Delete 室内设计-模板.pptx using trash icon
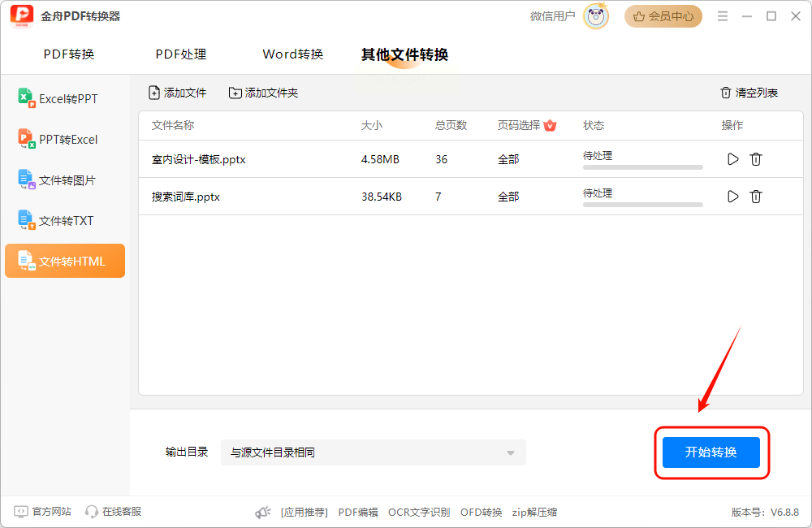 (756, 159)
